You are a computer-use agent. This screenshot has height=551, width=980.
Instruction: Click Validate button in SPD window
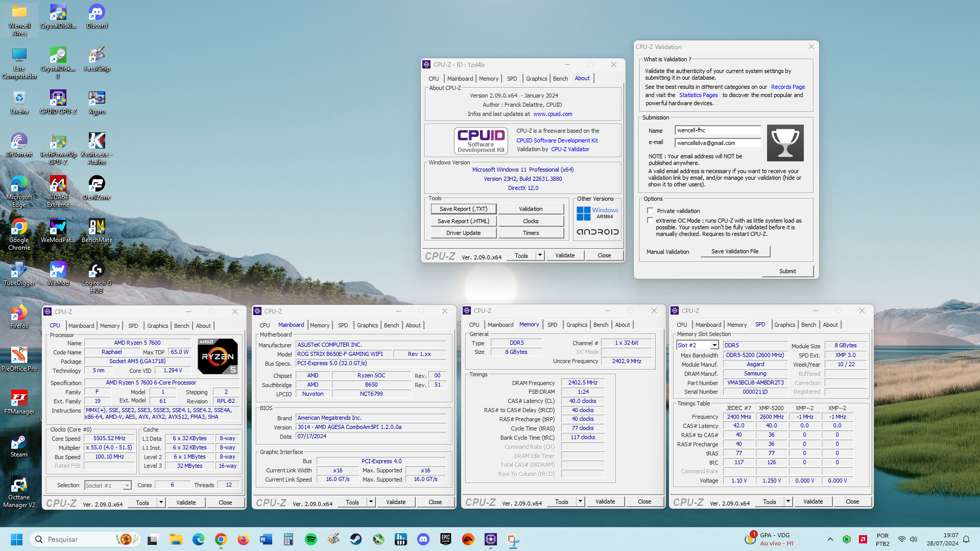click(x=813, y=501)
